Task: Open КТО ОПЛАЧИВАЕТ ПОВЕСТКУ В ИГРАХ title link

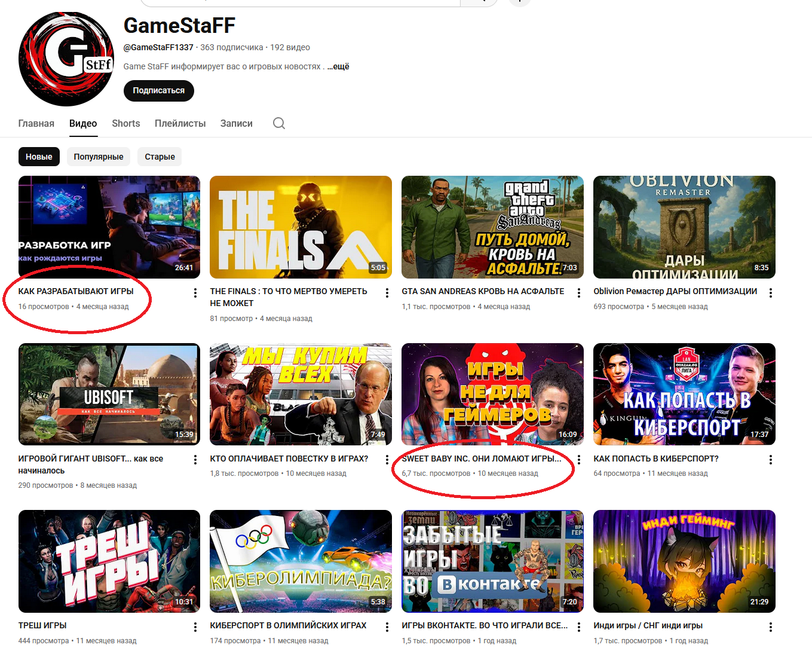Action: point(289,459)
